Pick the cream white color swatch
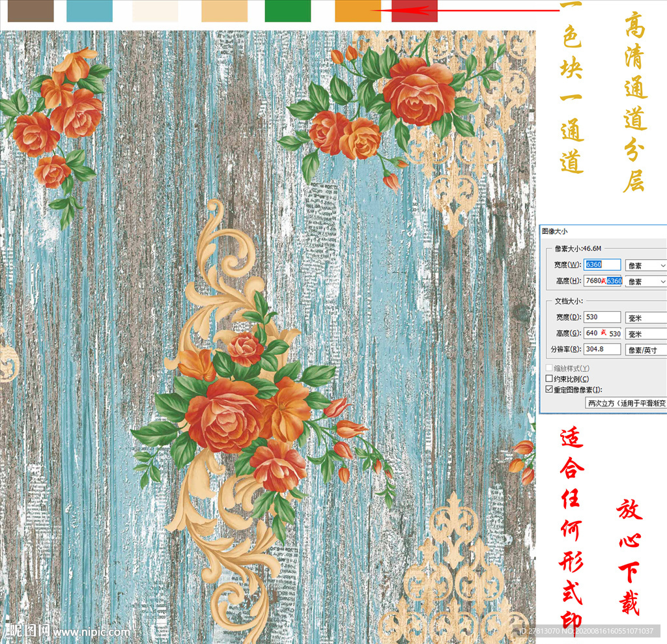The height and width of the screenshot is (644, 667). [x=155, y=10]
